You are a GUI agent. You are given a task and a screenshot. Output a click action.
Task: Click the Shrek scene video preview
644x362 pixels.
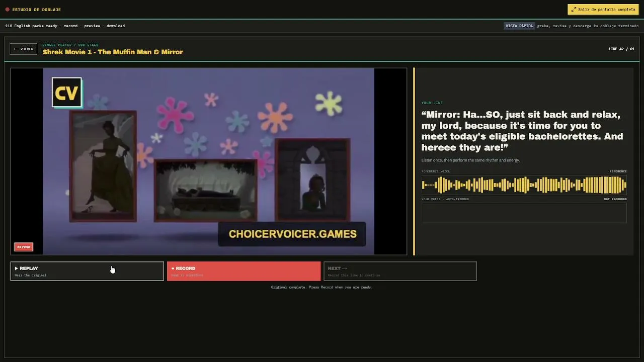pyautogui.click(x=209, y=161)
